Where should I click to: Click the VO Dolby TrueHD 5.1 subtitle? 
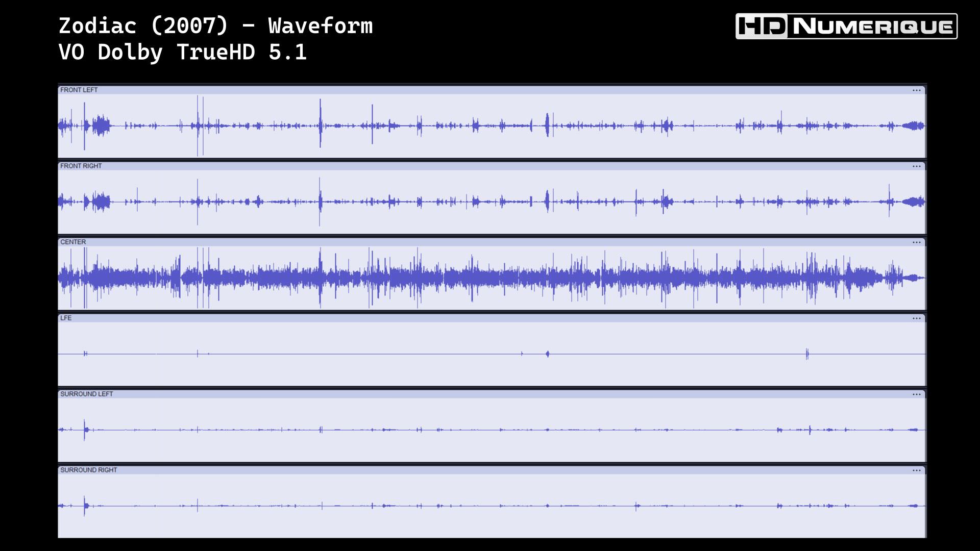click(x=183, y=52)
